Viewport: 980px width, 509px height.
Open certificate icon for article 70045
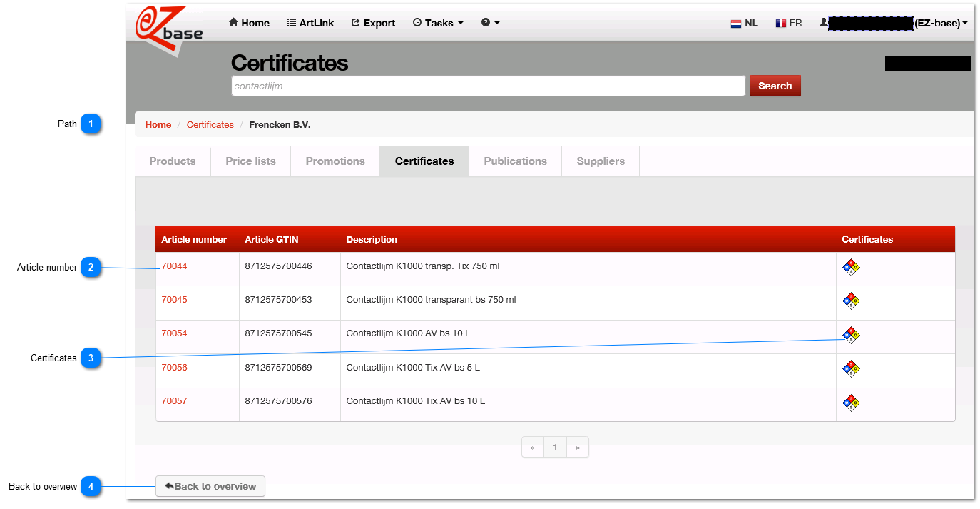coord(851,301)
